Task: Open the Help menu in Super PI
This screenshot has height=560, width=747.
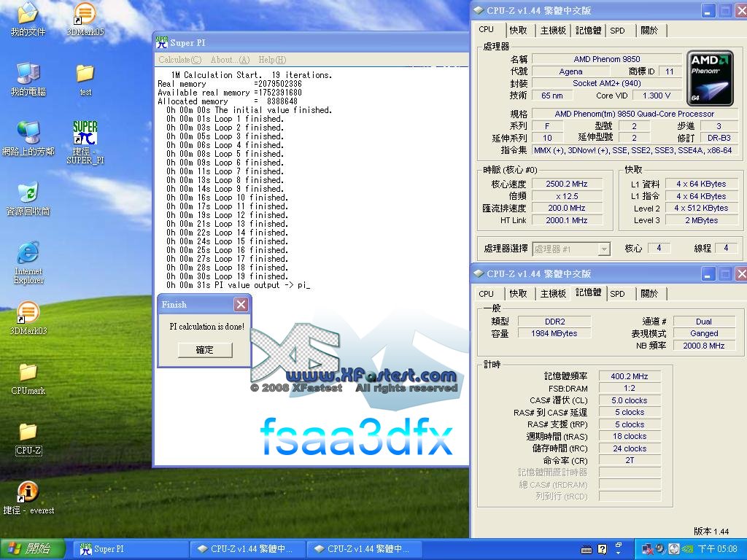Action: point(271,60)
